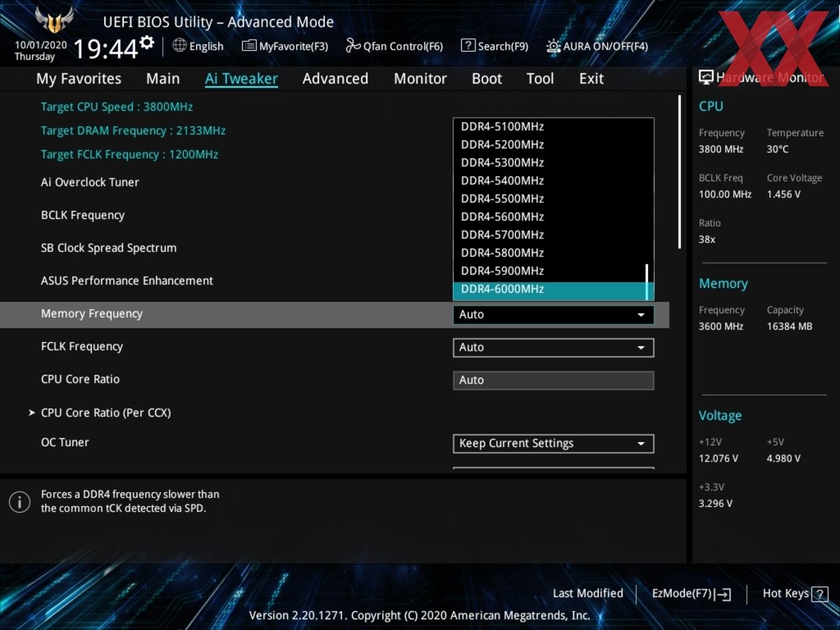Open MyFavorite(F3) label
The width and height of the screenshot is (840, 630).
coord(293,46)
